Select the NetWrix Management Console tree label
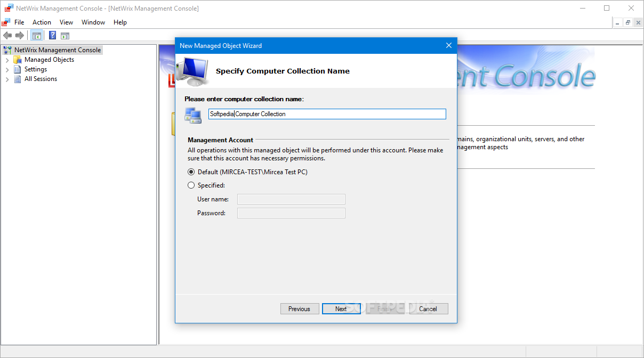This screenshot has width=644, height=358. [x=58, y=50]
